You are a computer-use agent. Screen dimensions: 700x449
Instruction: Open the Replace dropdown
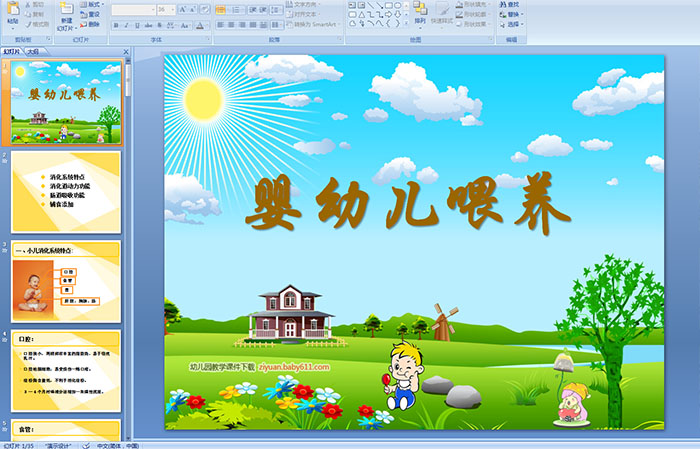[512, 14]
